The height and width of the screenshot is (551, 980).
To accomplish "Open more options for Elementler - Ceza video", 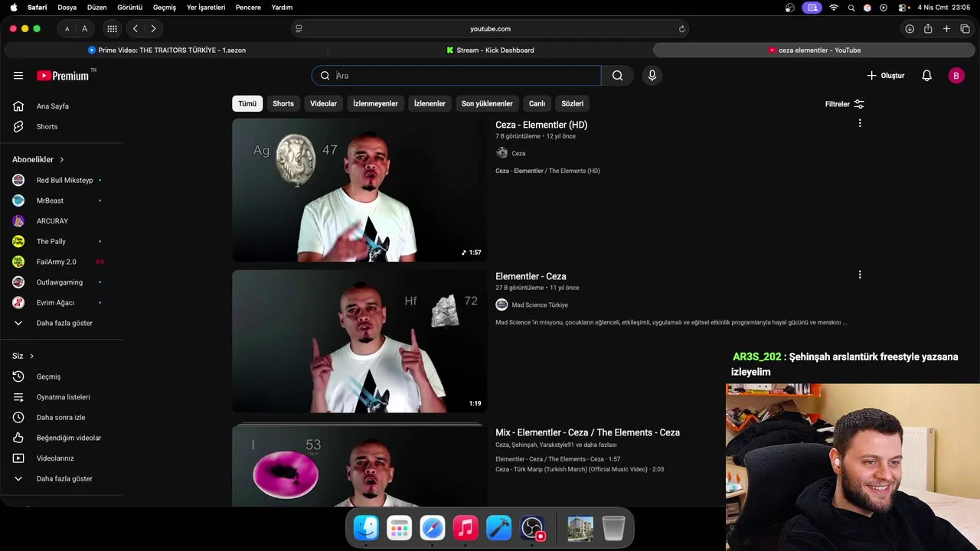I will pyautogui.click(x=860, y=275).
